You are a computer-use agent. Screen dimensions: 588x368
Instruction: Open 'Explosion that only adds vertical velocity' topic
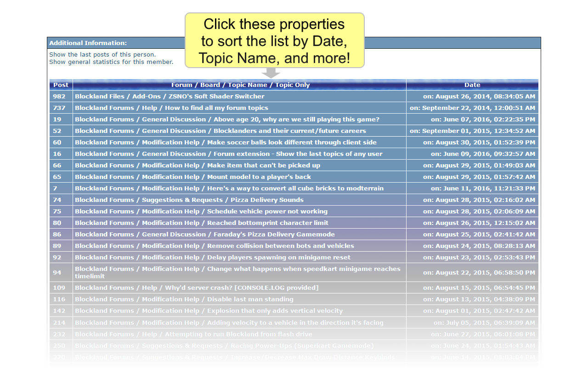pos(275,310)
